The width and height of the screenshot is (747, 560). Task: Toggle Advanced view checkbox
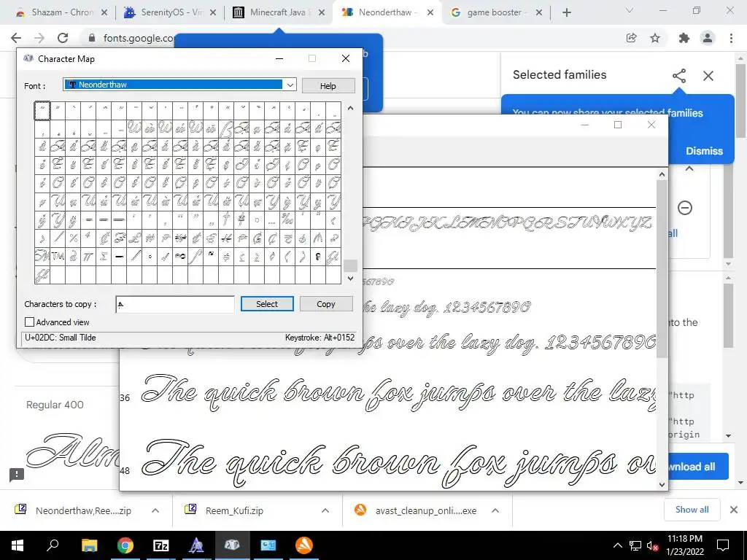29,322
